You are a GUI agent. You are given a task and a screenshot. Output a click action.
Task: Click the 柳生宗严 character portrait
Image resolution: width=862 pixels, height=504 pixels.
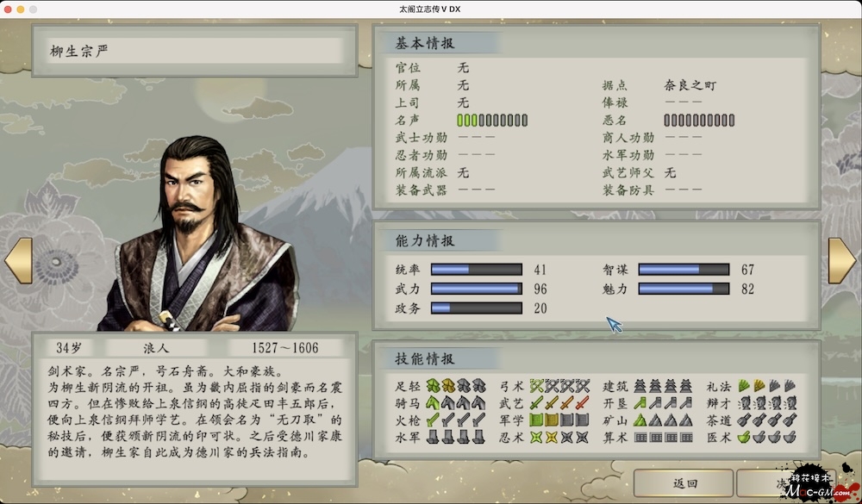point(198,233)
